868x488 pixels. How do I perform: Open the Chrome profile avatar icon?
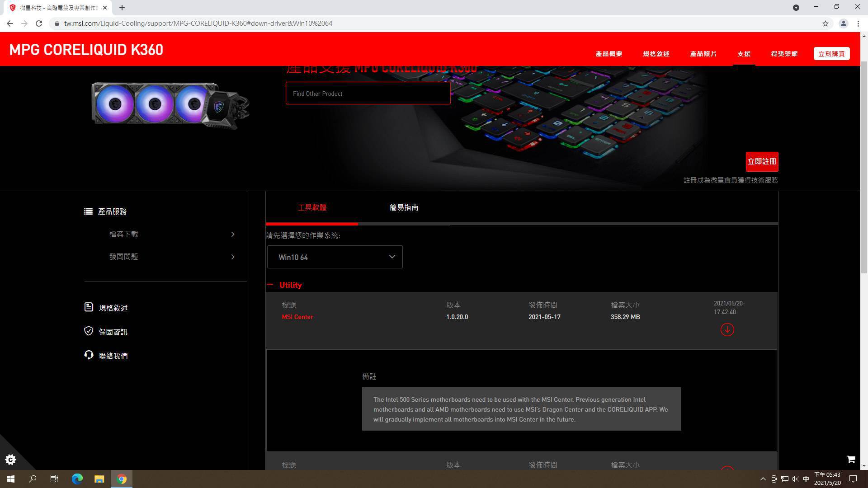coord(843,23)
